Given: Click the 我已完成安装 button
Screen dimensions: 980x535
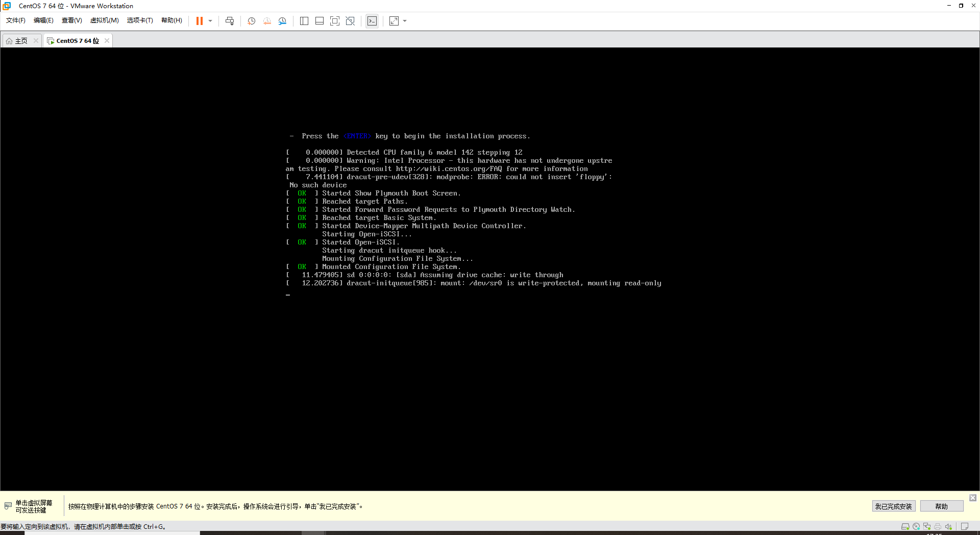Looking at the screenshot, I should tap(893, 506).
